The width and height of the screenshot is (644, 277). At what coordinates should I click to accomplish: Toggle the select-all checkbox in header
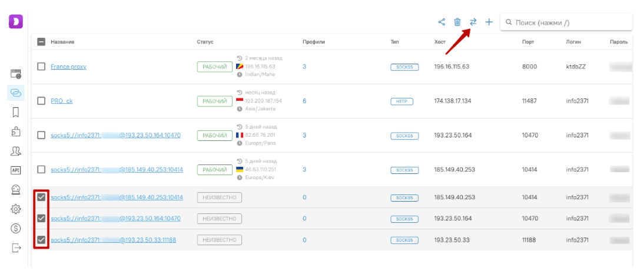click(x=41, y=42)
